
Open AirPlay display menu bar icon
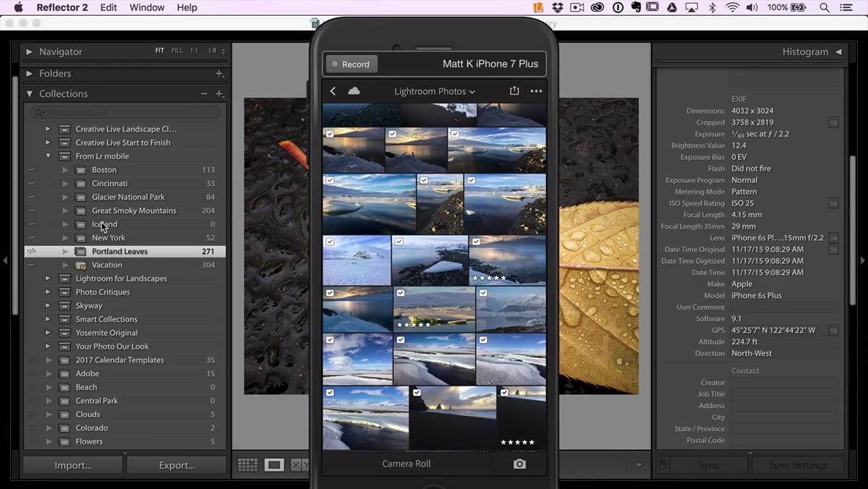[692, 7]
